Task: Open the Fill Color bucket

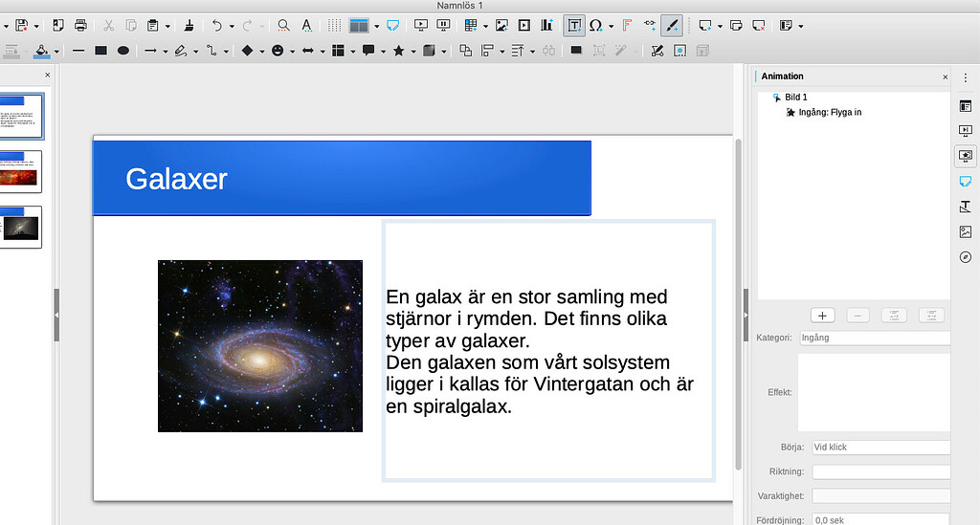Action: click(41, 52)
